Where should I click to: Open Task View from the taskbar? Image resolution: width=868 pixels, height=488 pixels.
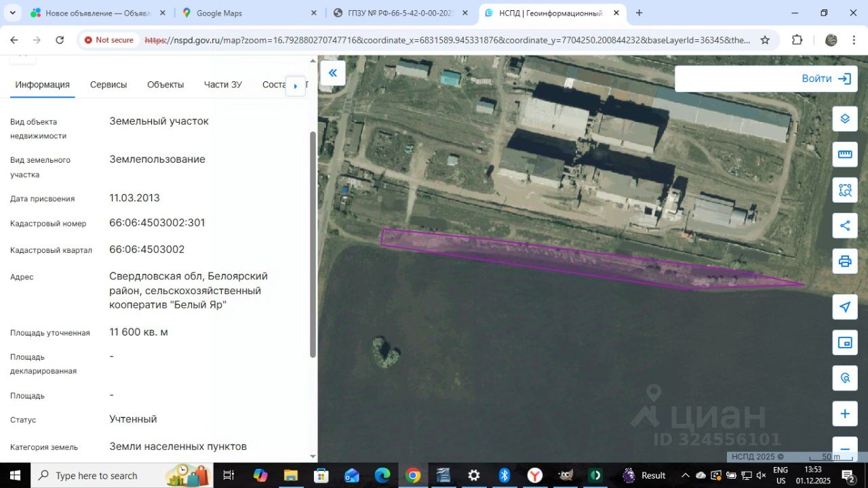229,475
